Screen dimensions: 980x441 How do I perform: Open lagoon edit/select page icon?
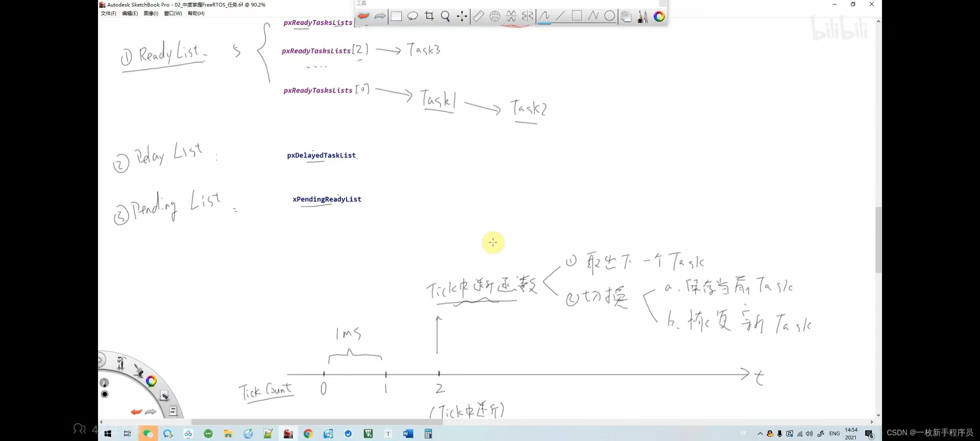(x=164, y=395)
